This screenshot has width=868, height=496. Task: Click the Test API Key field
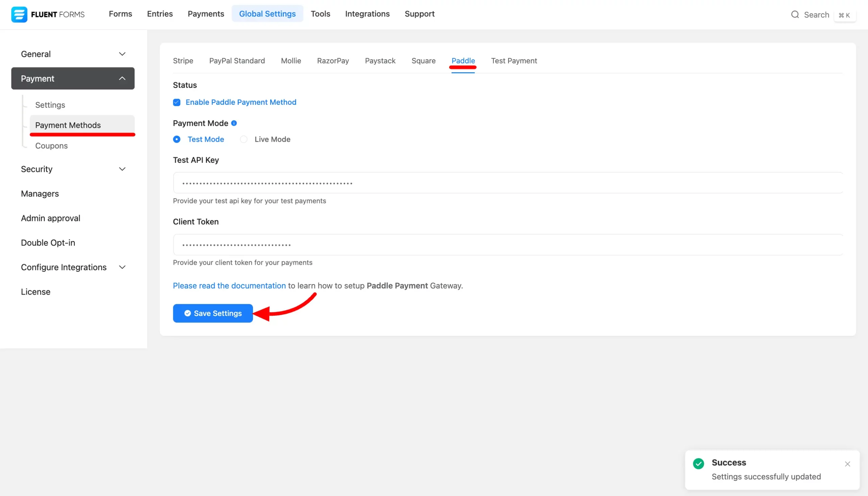[x=508, y=183]
